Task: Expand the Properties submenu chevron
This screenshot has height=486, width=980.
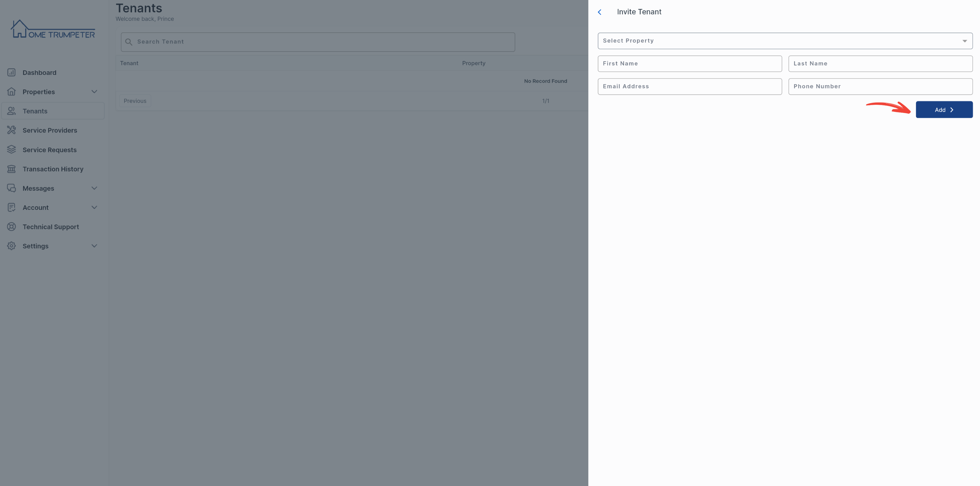Action: (x=94, y=92)
